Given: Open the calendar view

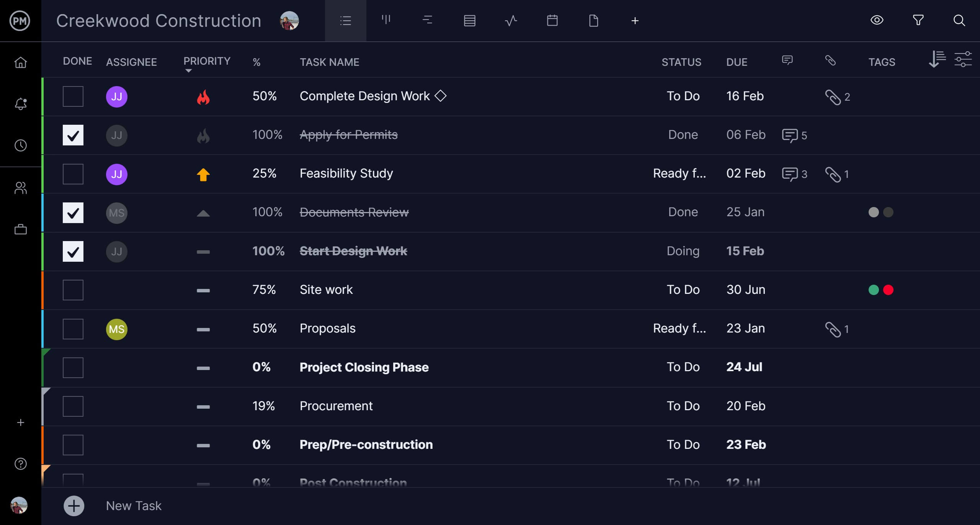Looking at the screenshot, I should click(x=552, y=21).
